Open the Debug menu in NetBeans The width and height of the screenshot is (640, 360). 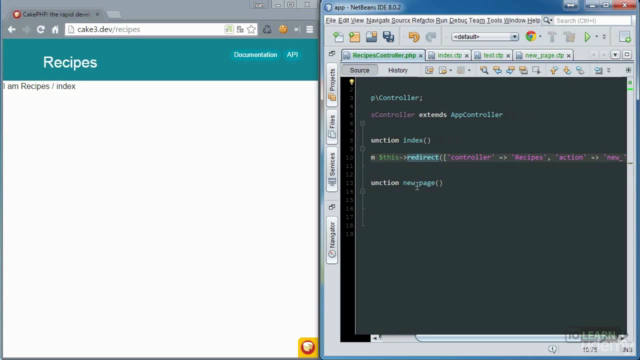(x=458, y=20)
